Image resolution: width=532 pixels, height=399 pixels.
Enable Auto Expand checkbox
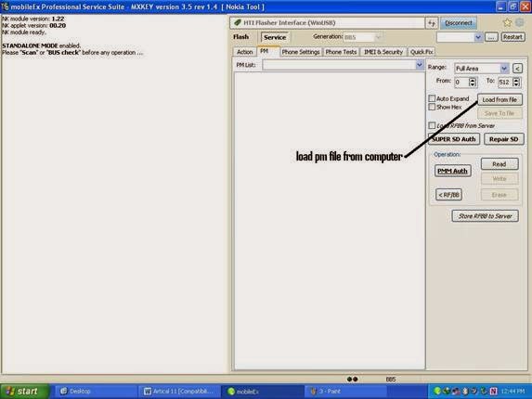pyautogui.click(x=432, y=98)
